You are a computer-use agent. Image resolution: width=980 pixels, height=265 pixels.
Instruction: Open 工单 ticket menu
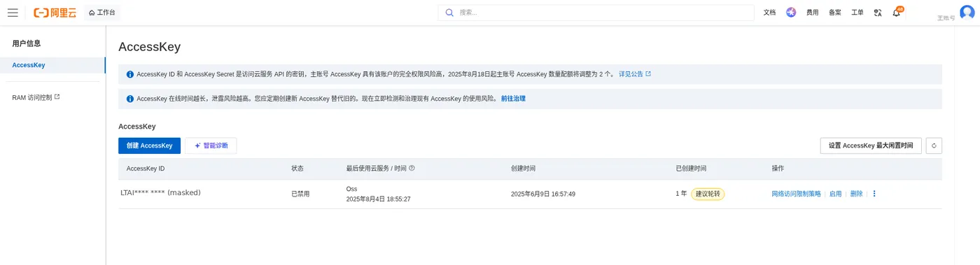(857, 13)
